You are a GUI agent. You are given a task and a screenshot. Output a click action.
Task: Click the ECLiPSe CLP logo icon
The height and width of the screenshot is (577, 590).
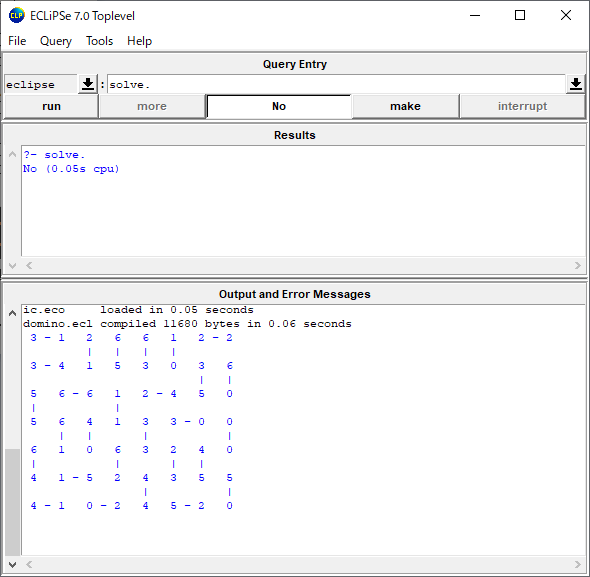17,16
